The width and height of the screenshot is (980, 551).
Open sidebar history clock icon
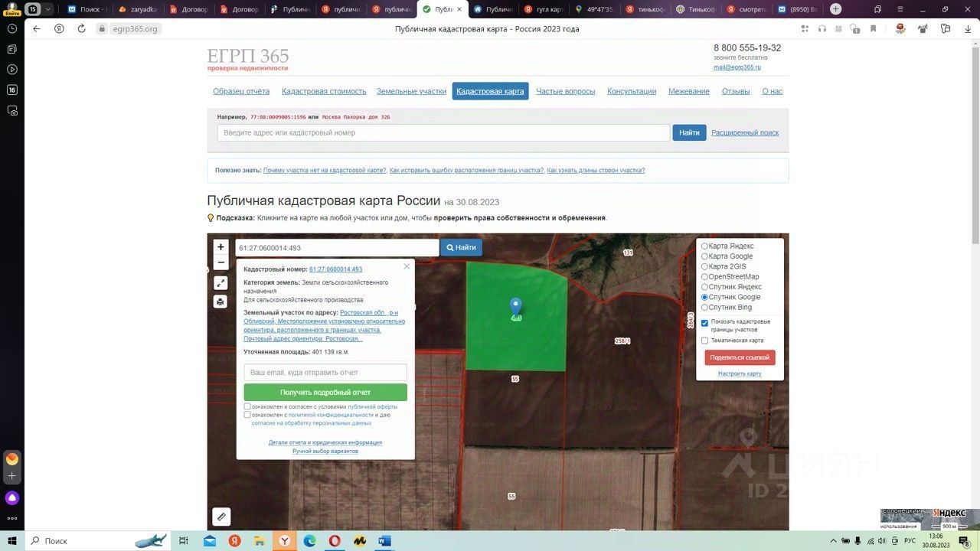tap(12, 28)
